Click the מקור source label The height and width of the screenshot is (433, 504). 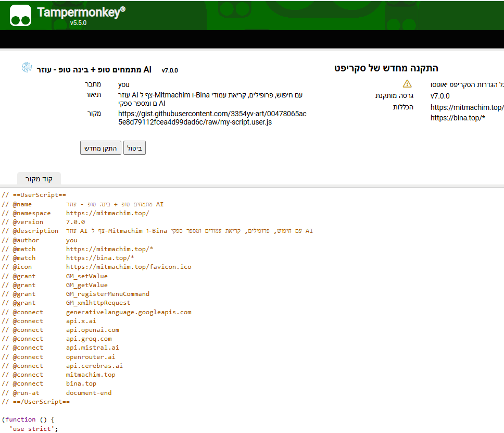click(94, 113)
